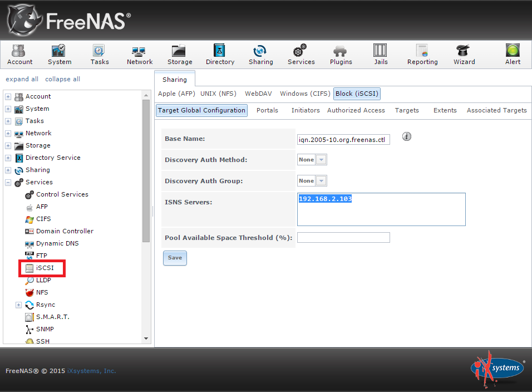Click the NFS daemon icon in tree
Viewport: 532px width, 392px height.
29,292
